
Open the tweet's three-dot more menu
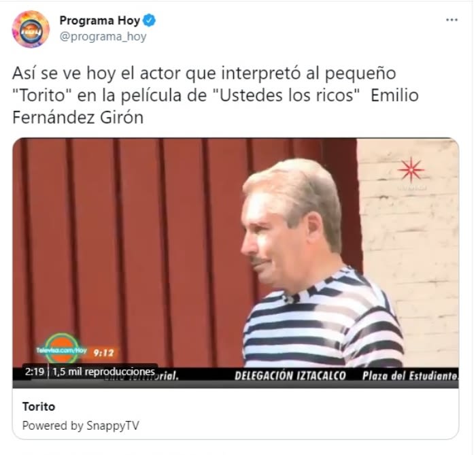point(452,20)
